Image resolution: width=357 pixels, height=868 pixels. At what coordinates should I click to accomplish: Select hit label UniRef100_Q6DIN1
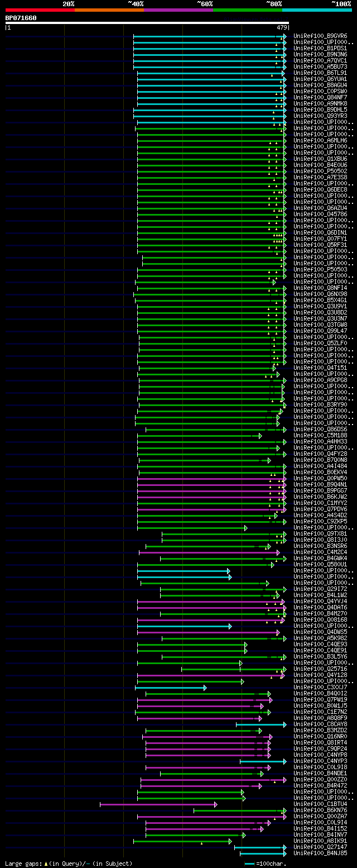click(x=320, y=232)
